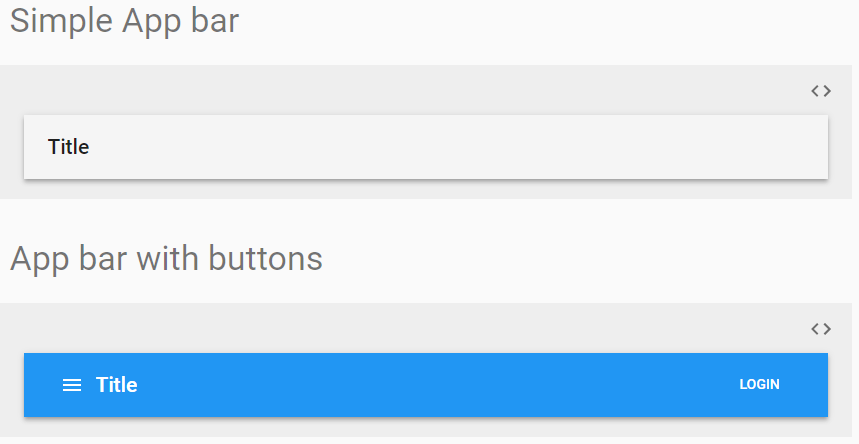
Task: Click the blue app bar right of LOGIN
Action: [806, 385]
